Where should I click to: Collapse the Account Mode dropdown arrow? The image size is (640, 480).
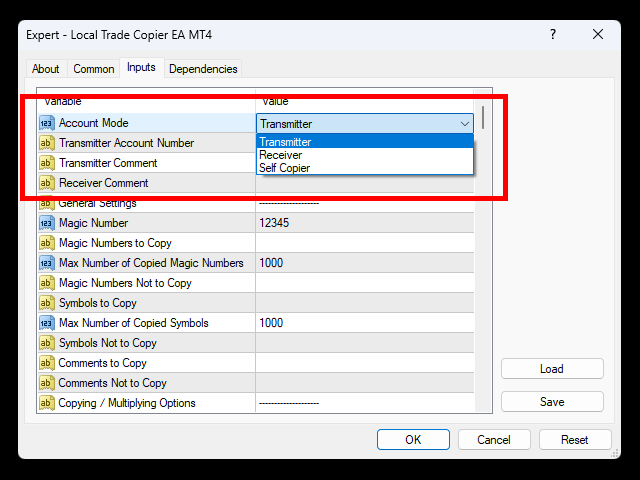[x=464, y=124]
